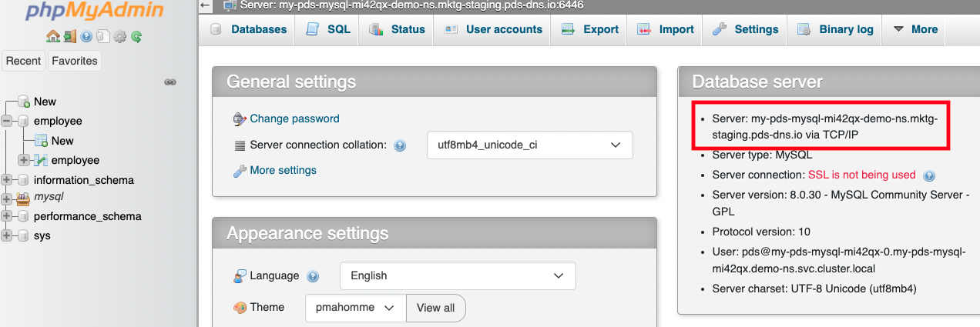The width and height of the screenshot is (980, 327).
Task: Click SSL not being used help icon
Action: click(x=929, y=175)
